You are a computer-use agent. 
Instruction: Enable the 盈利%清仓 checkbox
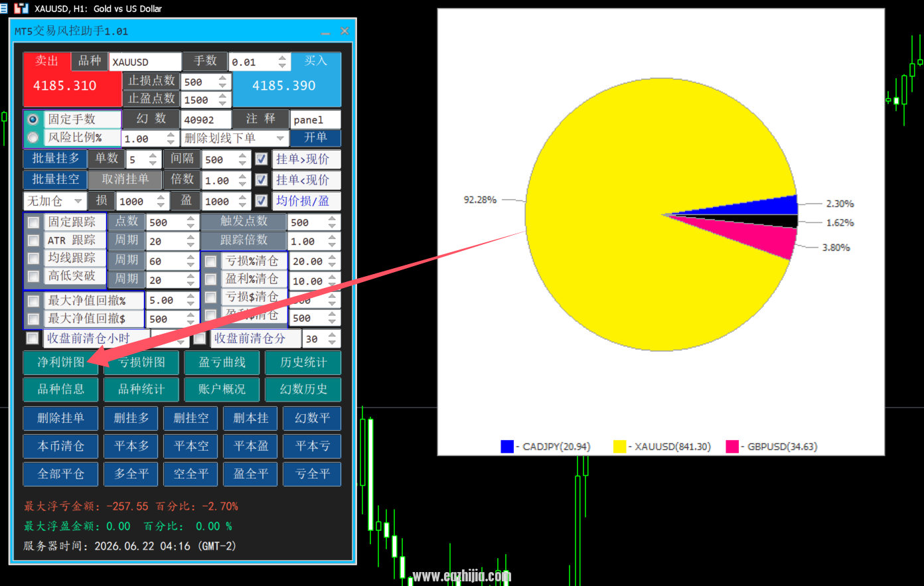(x=210, y=279)
